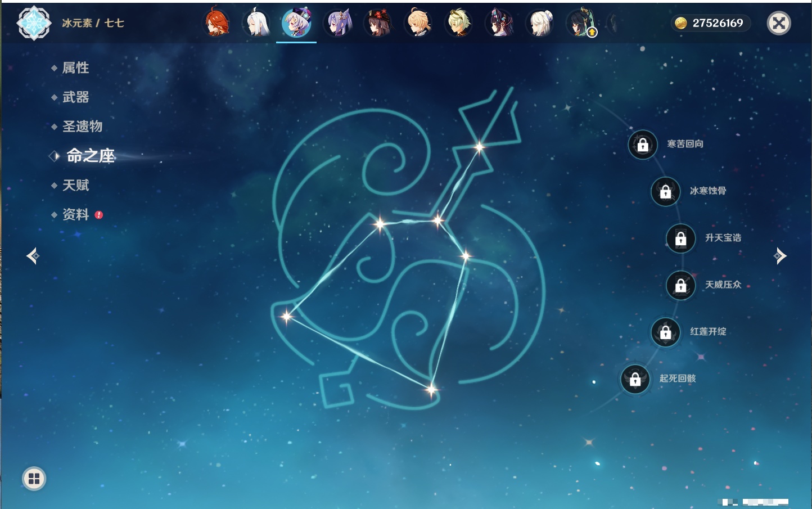This screenshot has height=509, width=812.
Task: Close the character screen with X
Action: click(779, 23)
